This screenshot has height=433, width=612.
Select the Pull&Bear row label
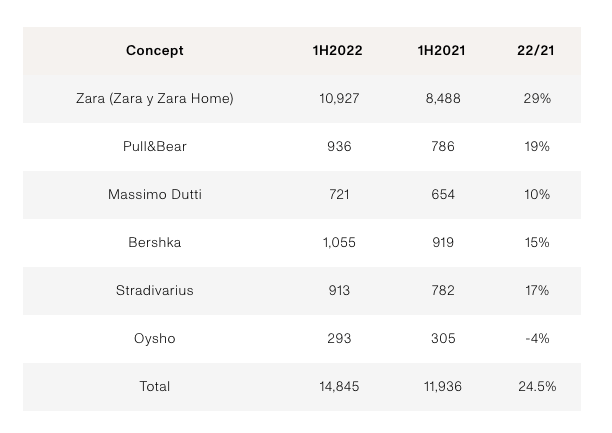155,147
